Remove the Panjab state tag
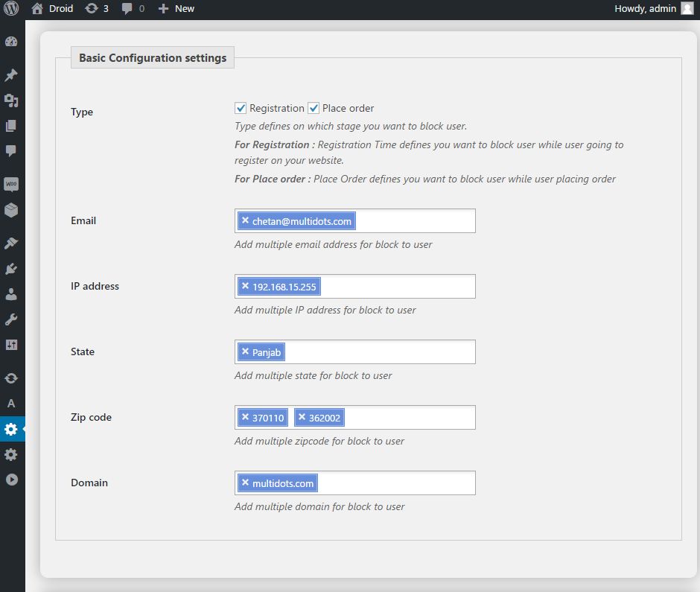 coord(245,351)
